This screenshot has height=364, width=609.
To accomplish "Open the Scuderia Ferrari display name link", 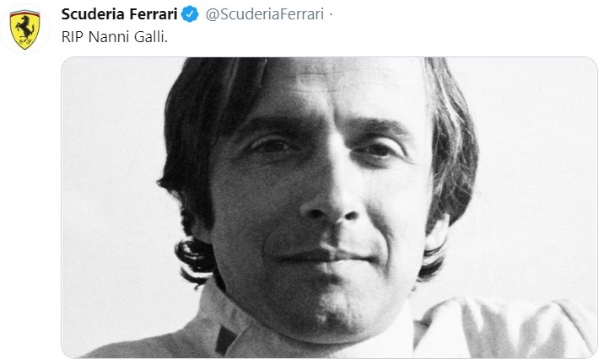I will pyautogui.click(x=119, y=14).
